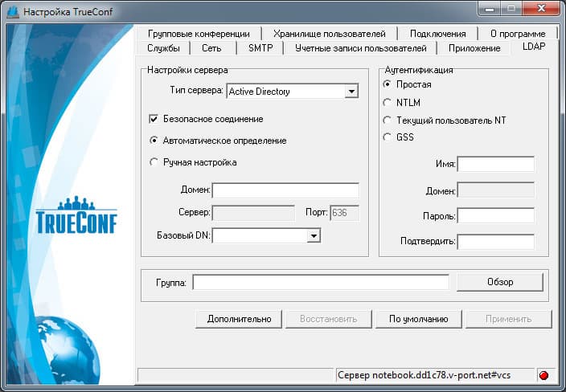Open the Подключения tab
566x392 pixels.
tap(438, 34)
